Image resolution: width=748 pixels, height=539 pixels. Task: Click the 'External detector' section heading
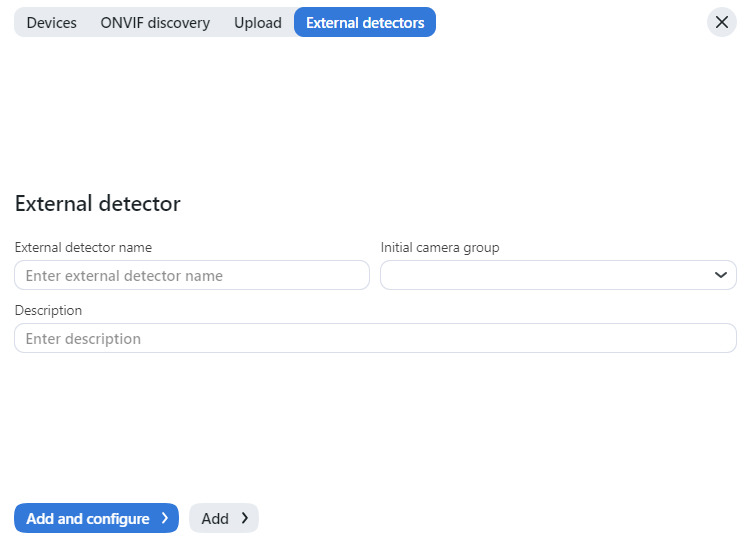pyautogui.click(x=97, y=204)
